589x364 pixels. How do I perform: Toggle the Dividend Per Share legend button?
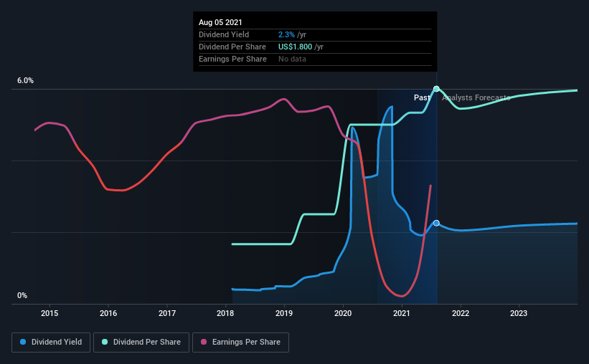pyautogui.click(x=141, y=343)
